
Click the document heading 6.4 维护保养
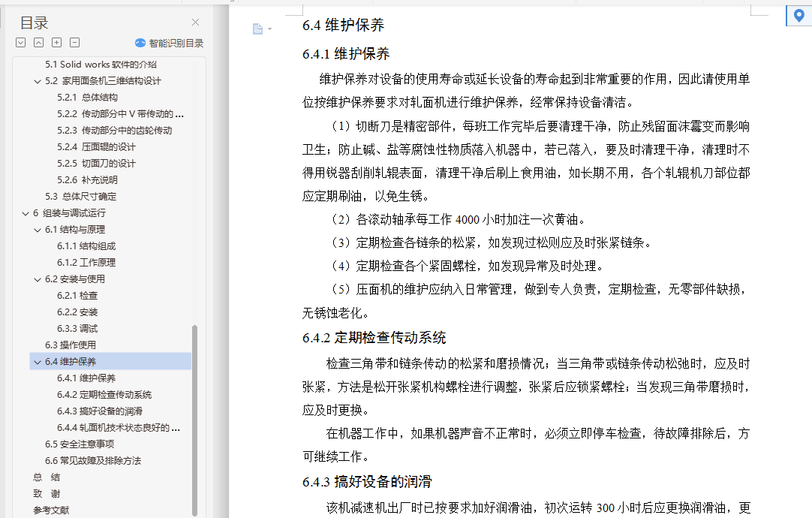click(344, 26)
